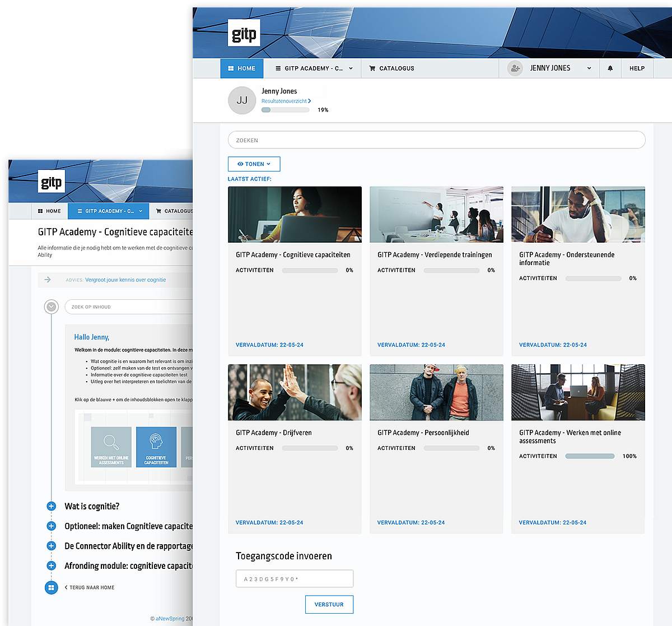Open the GITP Academy menu dropdown
Viewport: 672px width, 626px height.
click(x=314, y=68)
